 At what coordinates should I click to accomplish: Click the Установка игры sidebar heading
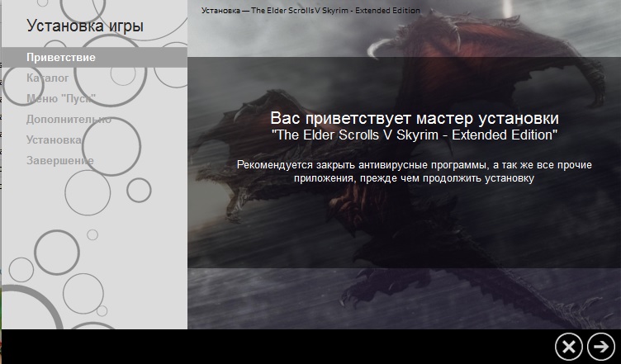click(x=84, y=26)
